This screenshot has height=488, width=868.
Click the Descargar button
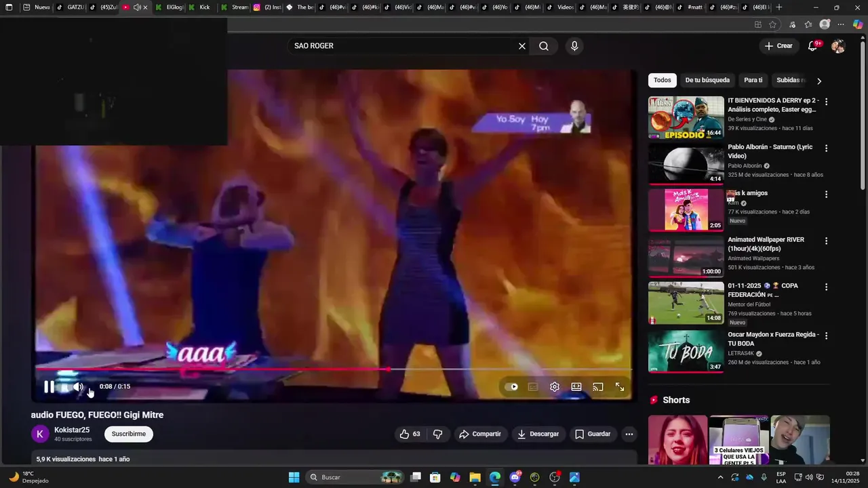click(x=538, y=434)
